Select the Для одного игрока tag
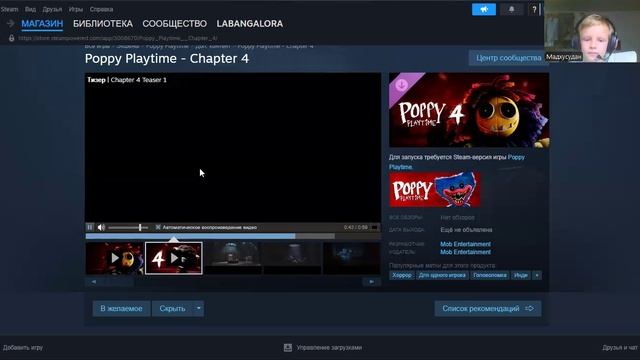640x360 pixels. [x=442, y=276]
